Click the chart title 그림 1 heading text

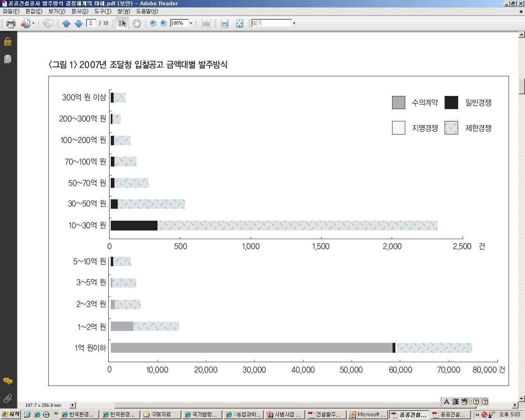138,64
